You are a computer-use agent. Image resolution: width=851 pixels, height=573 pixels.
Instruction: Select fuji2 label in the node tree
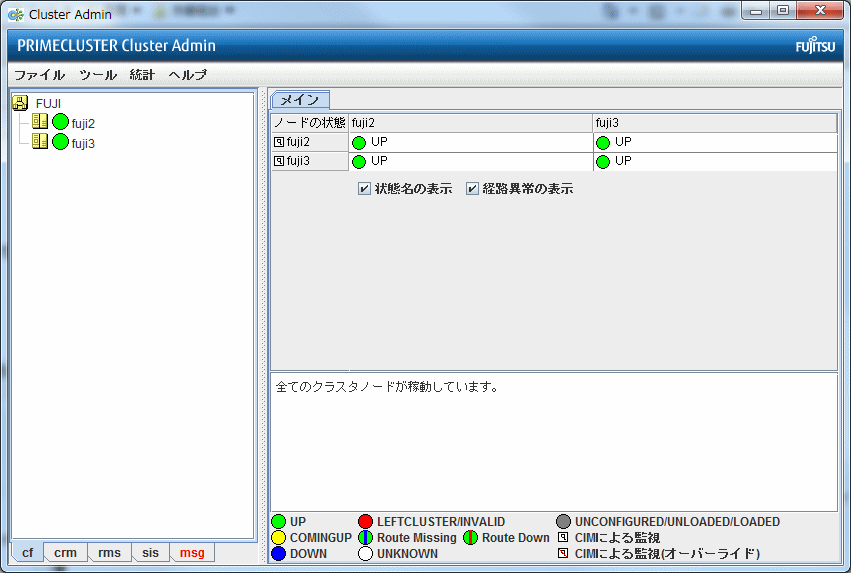pos(83,124)
